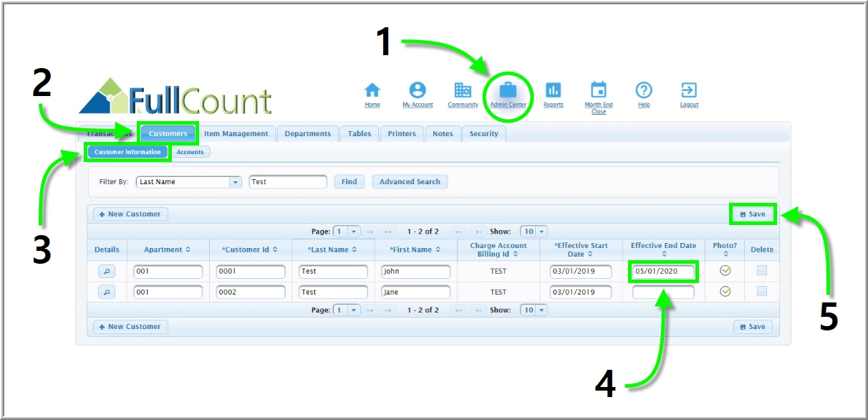868x420 pixels.
Task: Click the Logout icon
Action: click(x=689, y=90)
